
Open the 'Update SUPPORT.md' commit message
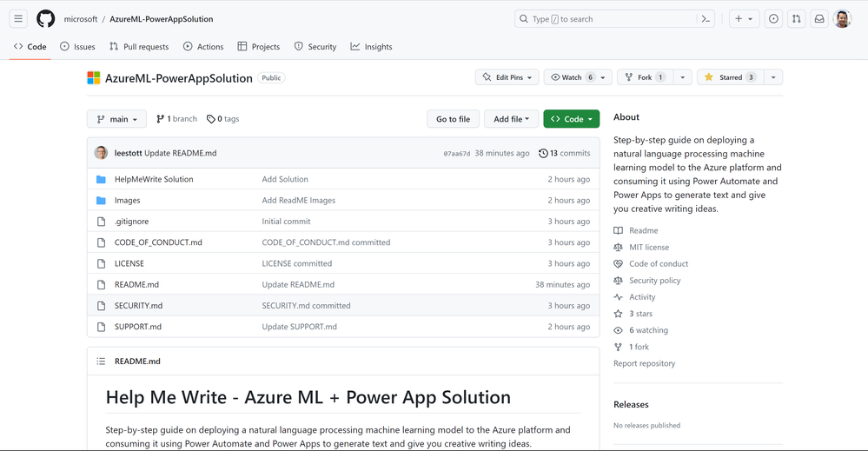coord(300,327)
